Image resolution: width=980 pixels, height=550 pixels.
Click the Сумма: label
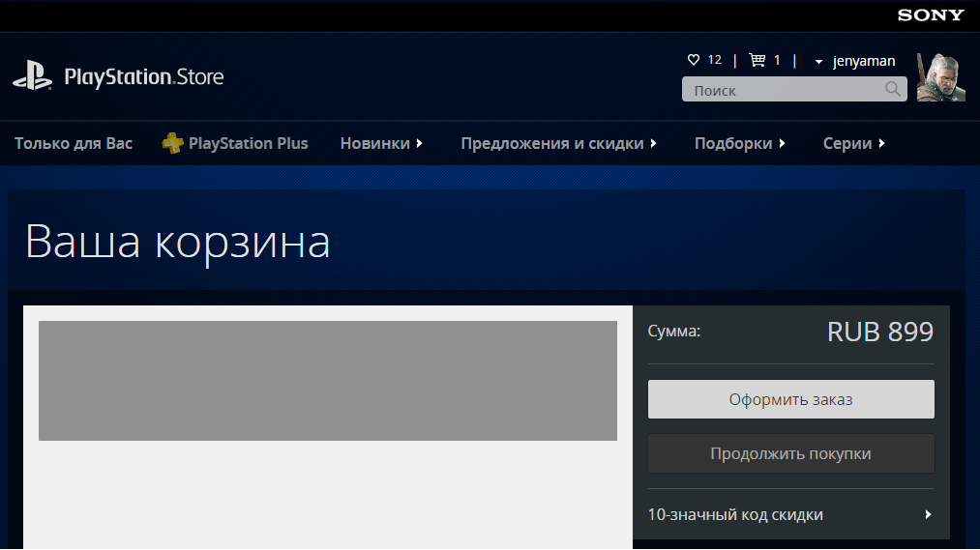point(673,332)
